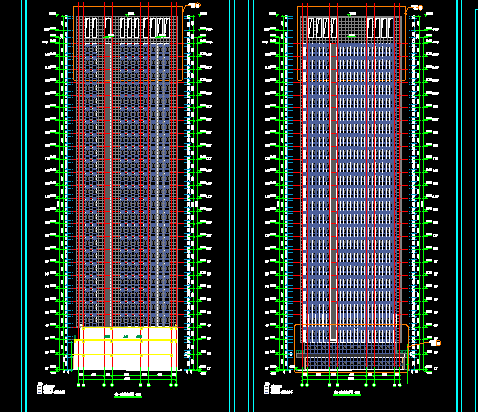Select the grey vertical shaft in the right elevation
The image size is (478, 412).
(x=333, y=192)
